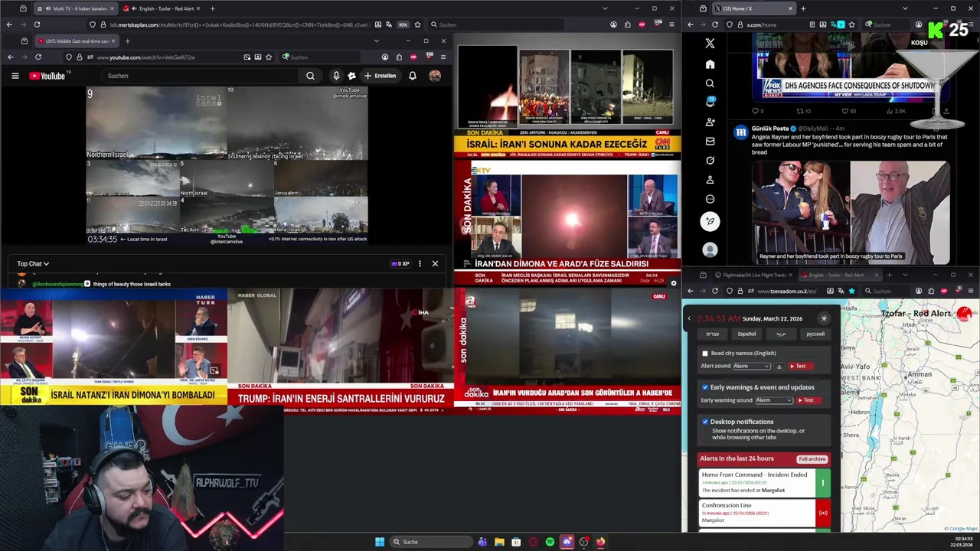The image size is (980, 551).
Task: Open File Explorer from taskbar
Action: (x=499, y=542)
